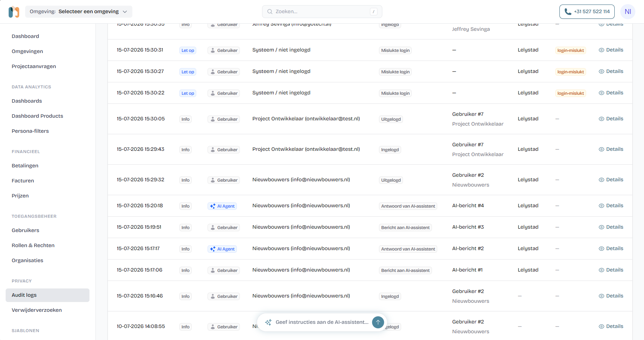View details of 15:29:32 log entry

tap(611, 180)
